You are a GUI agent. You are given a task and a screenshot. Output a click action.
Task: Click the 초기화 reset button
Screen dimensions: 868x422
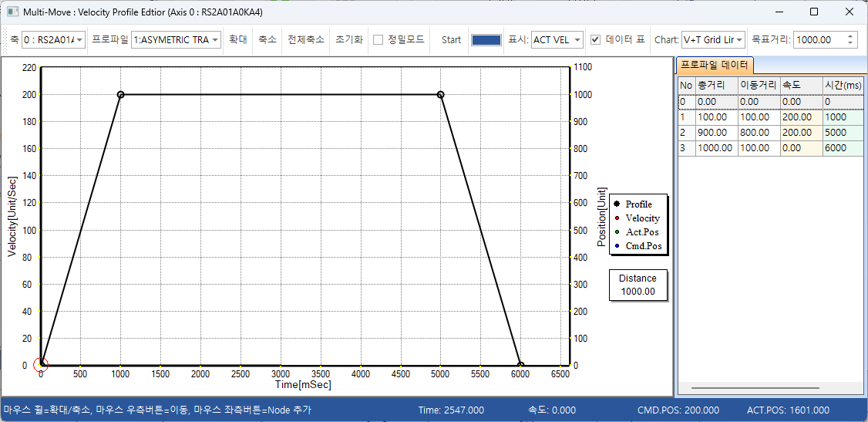pyautogui.click(x=348, y=40)
